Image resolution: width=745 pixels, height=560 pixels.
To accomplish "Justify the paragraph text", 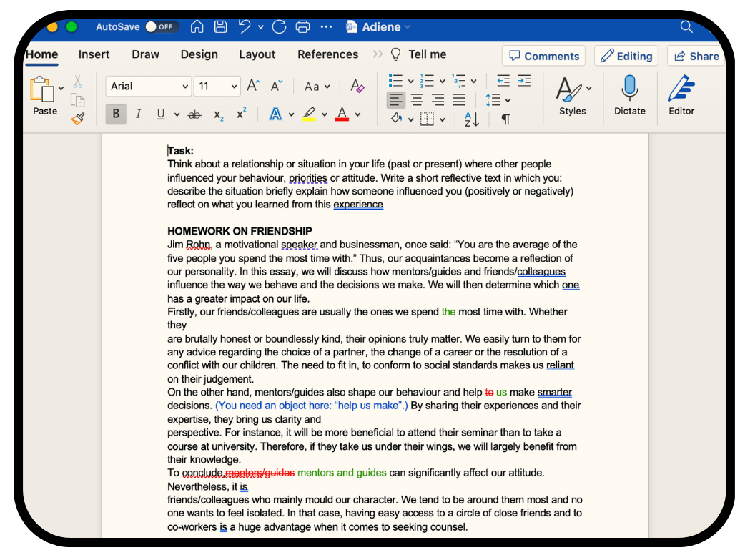I will pos(458,100).
